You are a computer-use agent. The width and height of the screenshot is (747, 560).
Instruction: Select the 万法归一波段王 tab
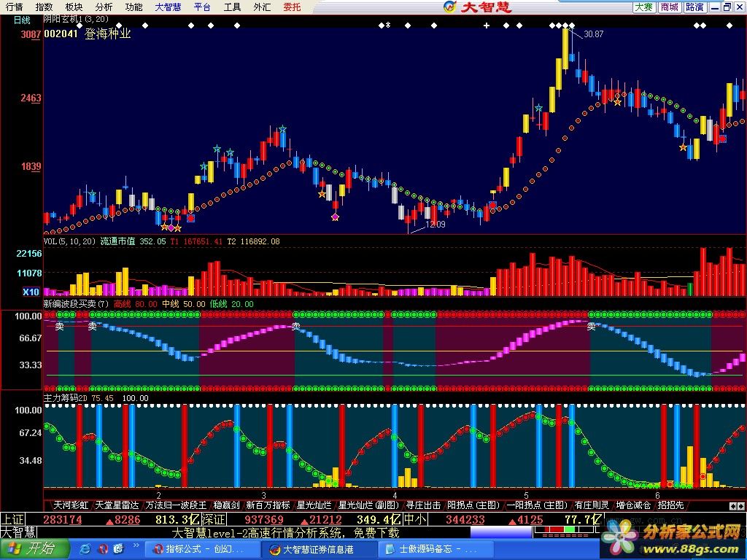pyautogui.click(x=177, y=505)
